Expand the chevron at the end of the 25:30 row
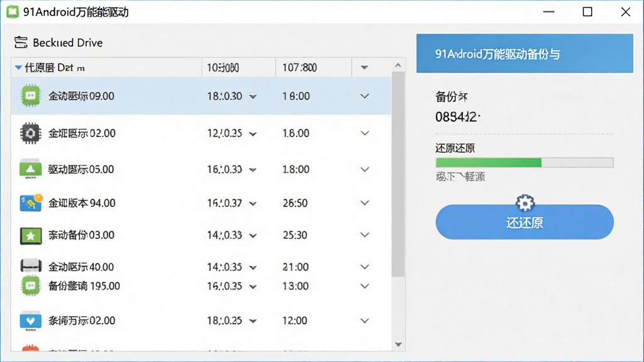The width and height of the screenshot is (644, 362). tap(365, 235)
